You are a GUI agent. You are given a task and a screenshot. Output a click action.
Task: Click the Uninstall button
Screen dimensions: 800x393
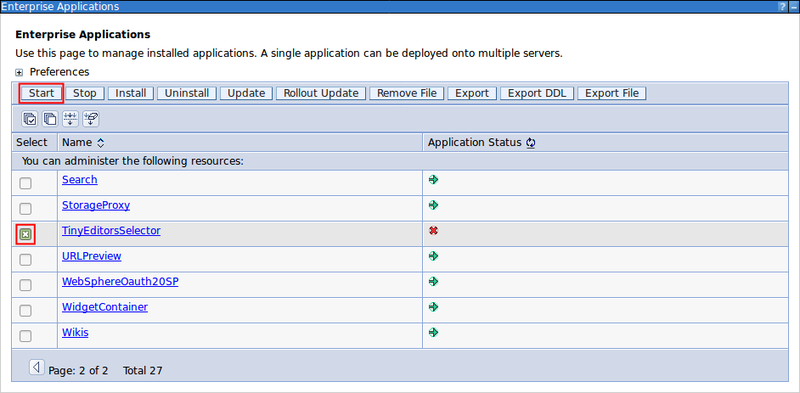[187, 93]
